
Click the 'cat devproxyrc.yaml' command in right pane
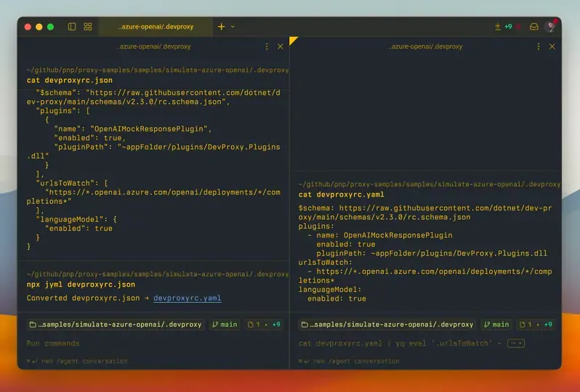pos(342,195)
